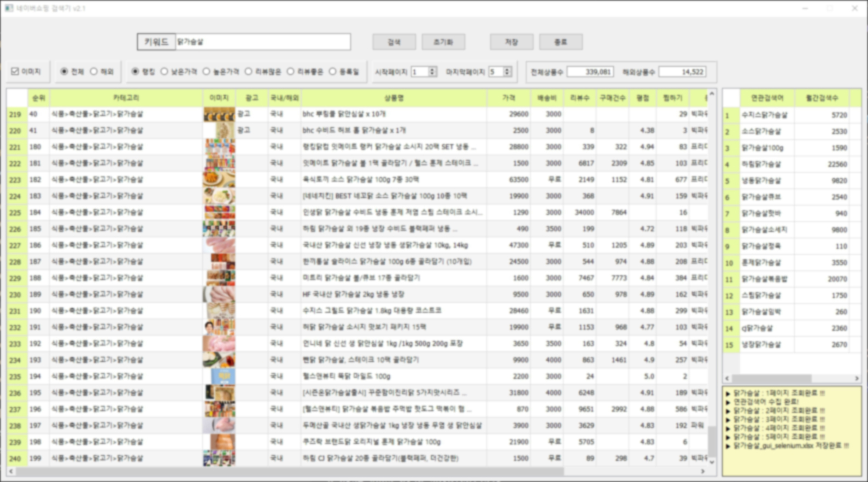868x482 pixels.
Task: Select the 해외 radio button
Action: pos(94,72)
